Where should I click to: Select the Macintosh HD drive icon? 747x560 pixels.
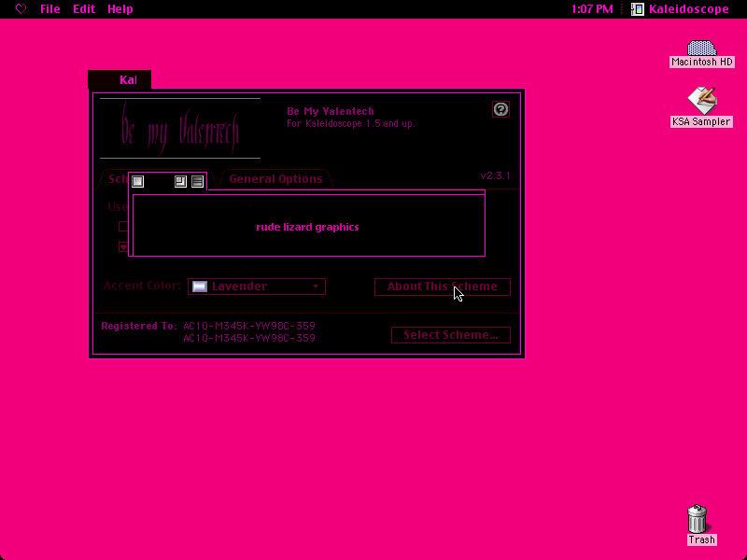(x=701, y=53)
